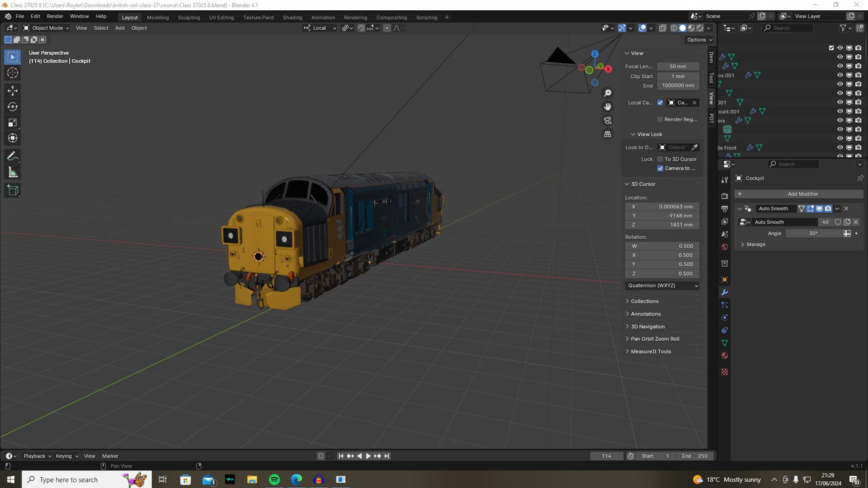This screenshot has width=868, height=488.
Task: Toggle Auto Smooth modifier edit mode display
Action: pyautogui.click(x=810, y=208)
